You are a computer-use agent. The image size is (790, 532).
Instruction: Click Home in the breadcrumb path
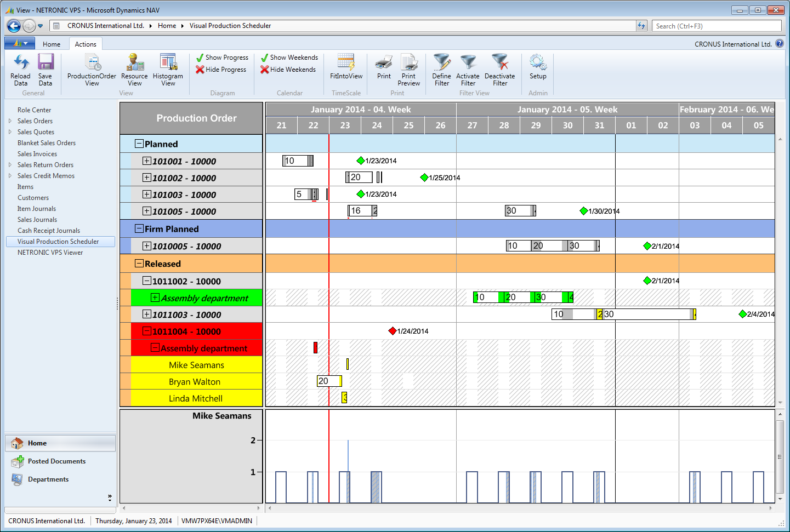tap(167, 26)
